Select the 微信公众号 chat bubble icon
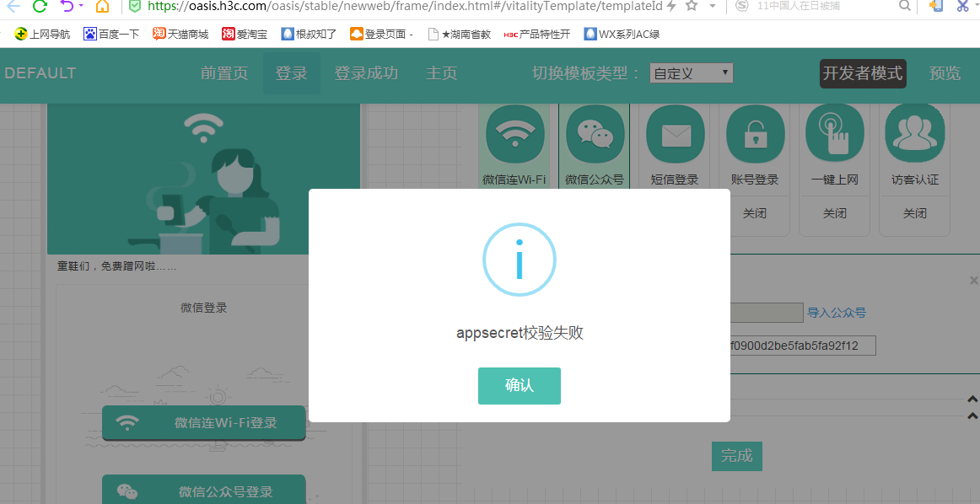The width and height of the screenshot is (980, 504). [x=595, y=134]
